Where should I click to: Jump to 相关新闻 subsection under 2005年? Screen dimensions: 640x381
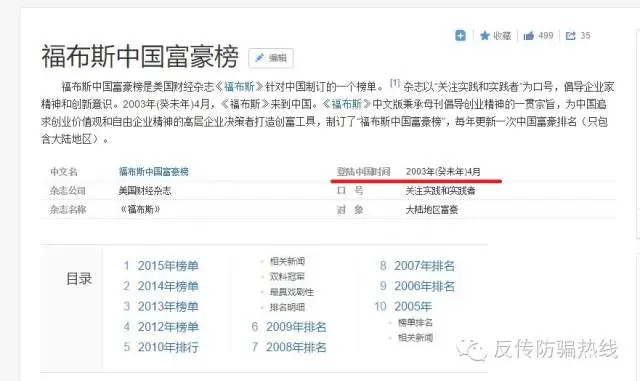pos(415,338)
